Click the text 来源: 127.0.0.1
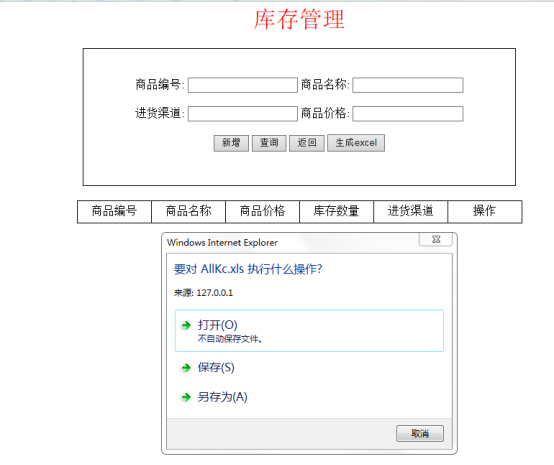The image size is (554, 465). (203, 293)
